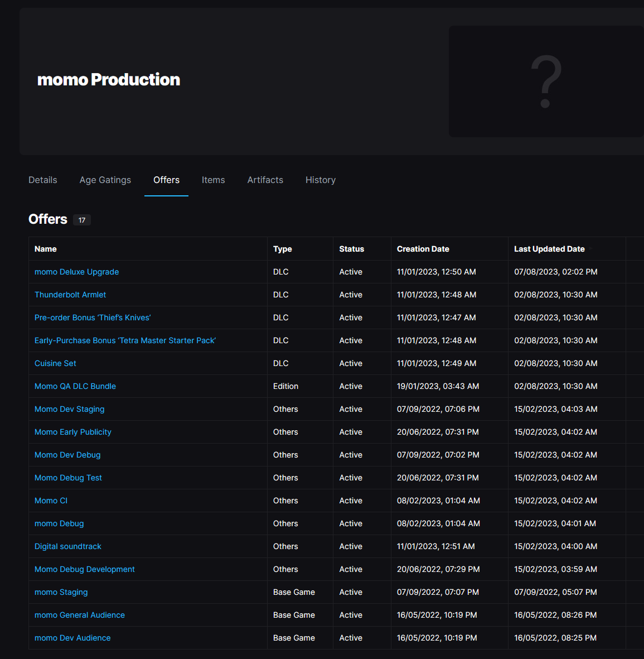View the History tab

[321, 180]
